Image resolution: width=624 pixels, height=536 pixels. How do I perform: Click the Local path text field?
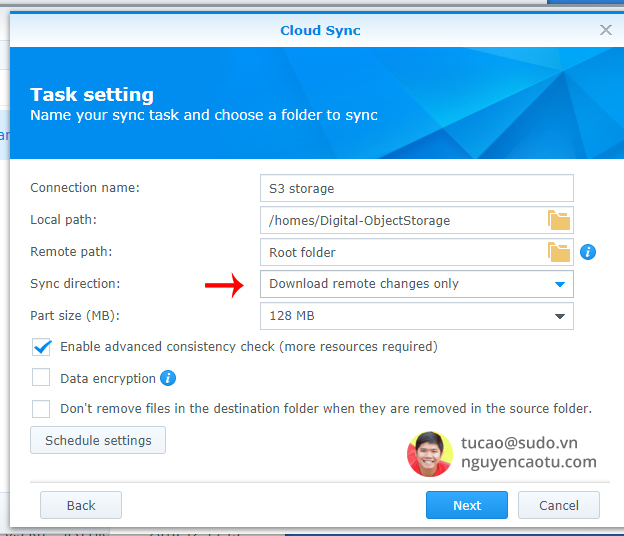tap(400, 220)
